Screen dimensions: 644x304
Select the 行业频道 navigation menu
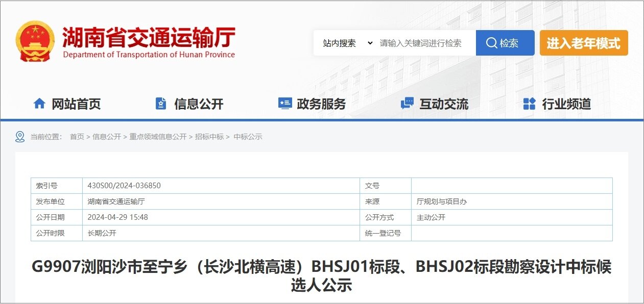point(566,104)
